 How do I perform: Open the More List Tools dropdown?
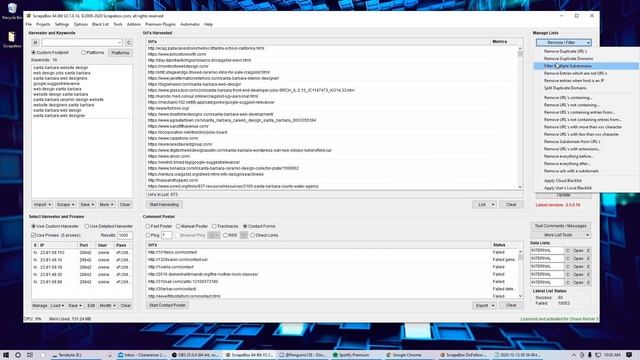pyautogui.click(x=561, y=235)
